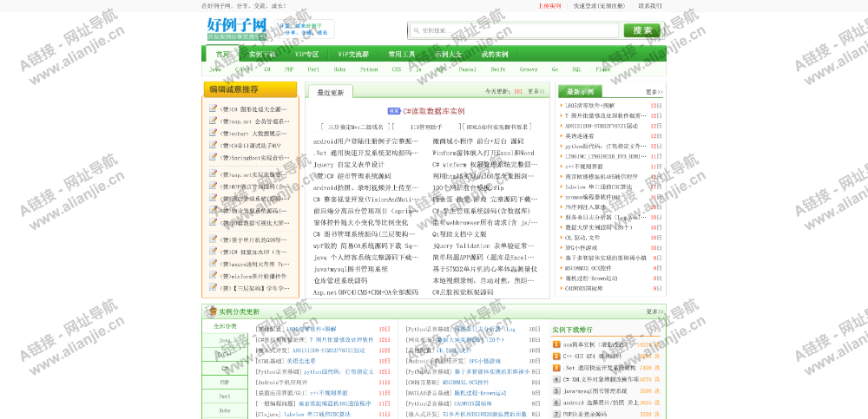This screenshot has width=868, height=419.
Task: Focus the 实例搜索 input field
Action: click(x=514, y=30)
